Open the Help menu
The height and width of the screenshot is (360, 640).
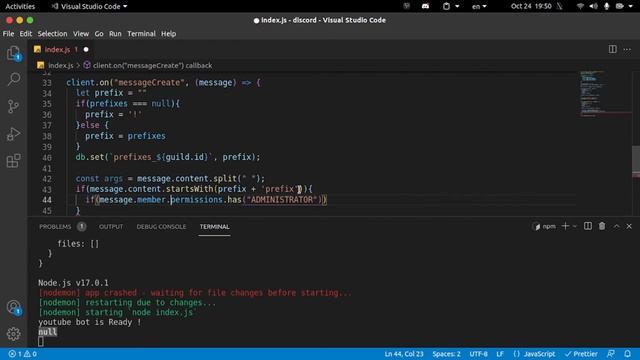pyautogui.click(x=168, y=34)
